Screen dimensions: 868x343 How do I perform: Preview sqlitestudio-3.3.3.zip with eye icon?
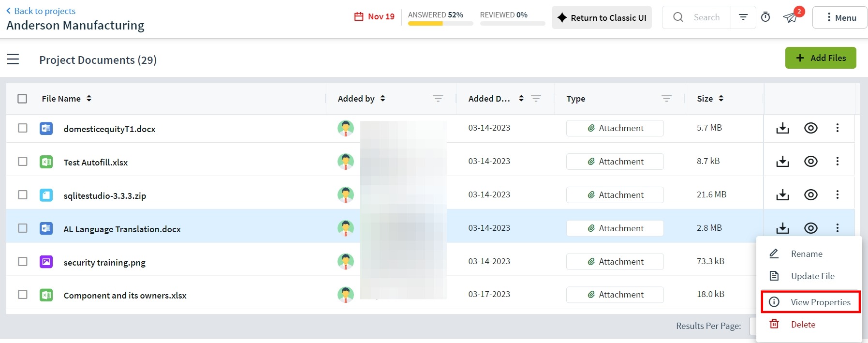point(811,195)
